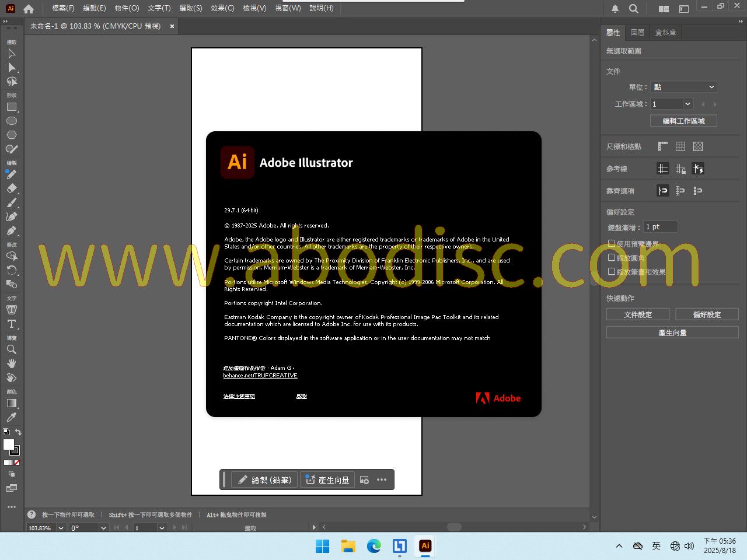
Task: Enable 縮放筆畫和效果 checkbox
Action: (x=612, y=271)
